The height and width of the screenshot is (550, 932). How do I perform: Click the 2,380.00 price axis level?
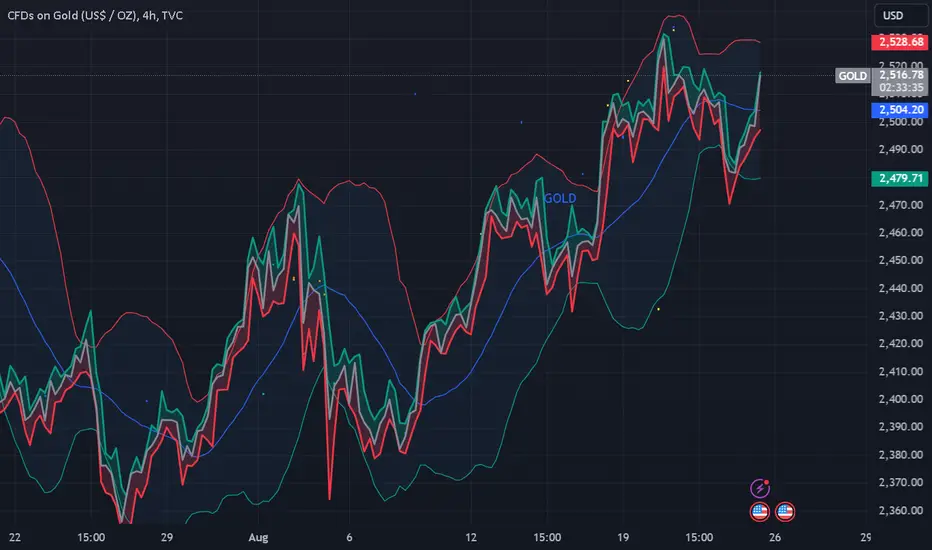(901, 455)
